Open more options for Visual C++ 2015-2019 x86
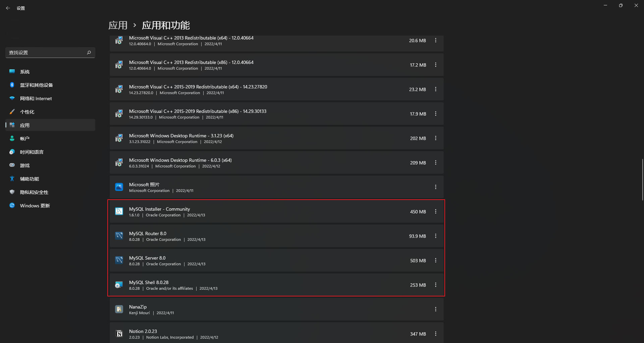The height and width of the screenshot is (343, 644). 436,114
